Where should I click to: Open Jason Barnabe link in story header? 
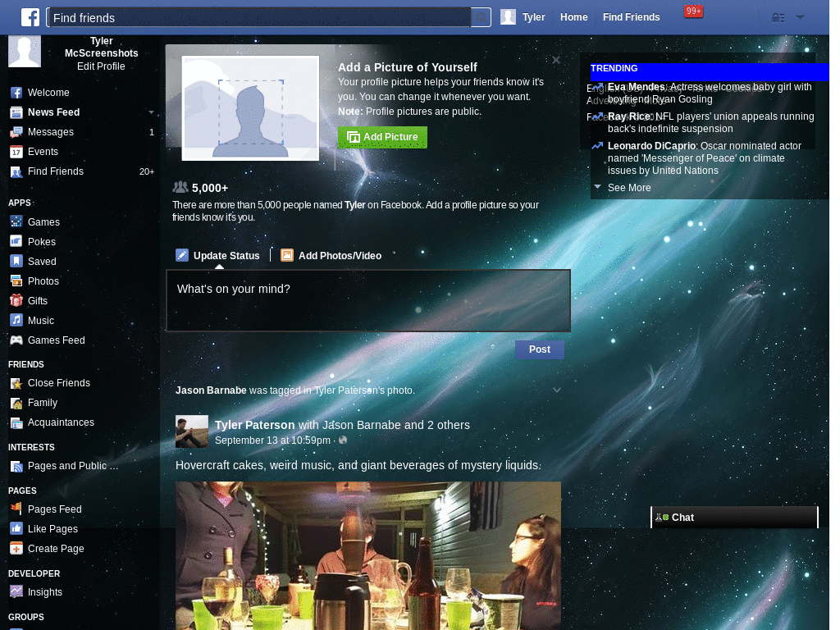[x=211, y=390]
